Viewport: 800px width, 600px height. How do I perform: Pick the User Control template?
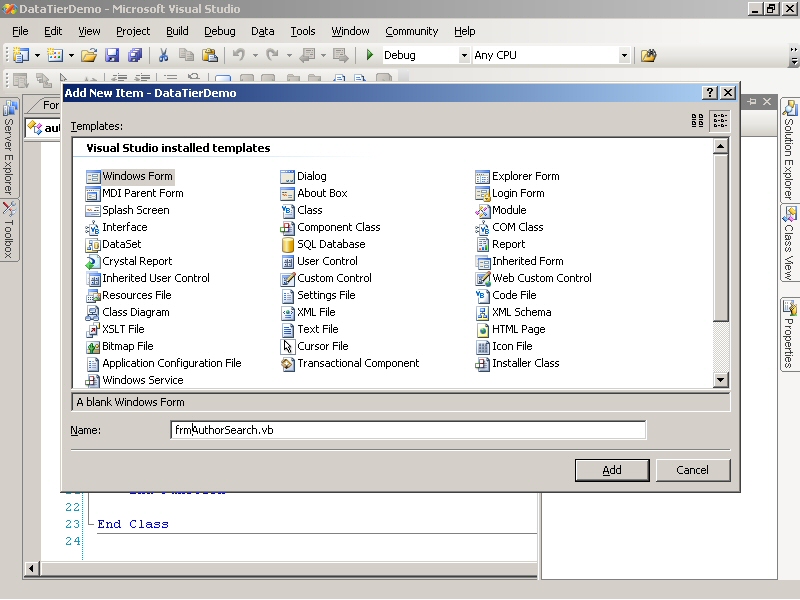click(x=319, y=261)
